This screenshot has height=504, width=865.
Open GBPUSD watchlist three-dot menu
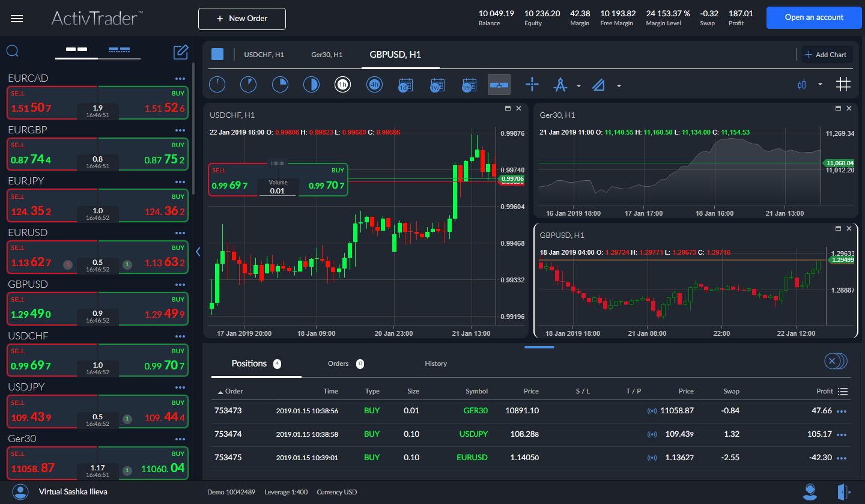[180, 285]
